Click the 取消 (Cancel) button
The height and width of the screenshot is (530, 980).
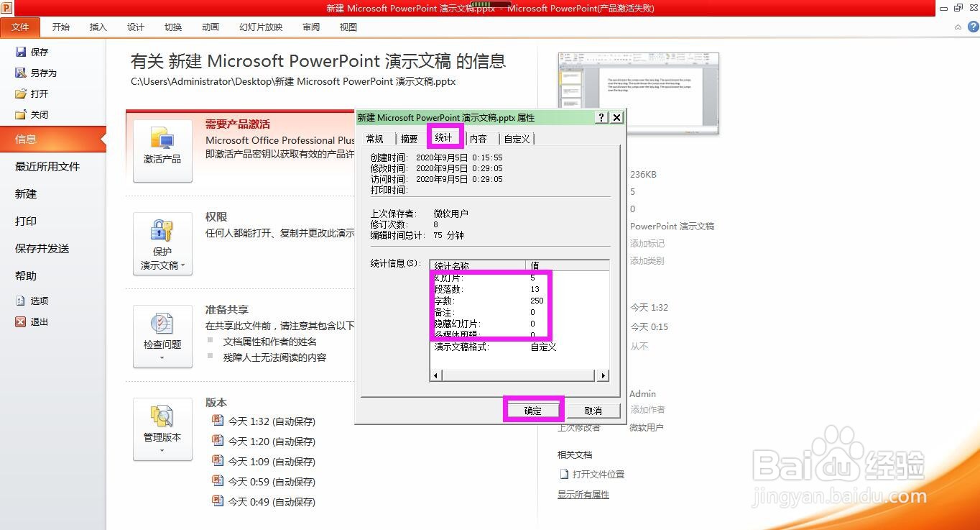click(593, 411)
